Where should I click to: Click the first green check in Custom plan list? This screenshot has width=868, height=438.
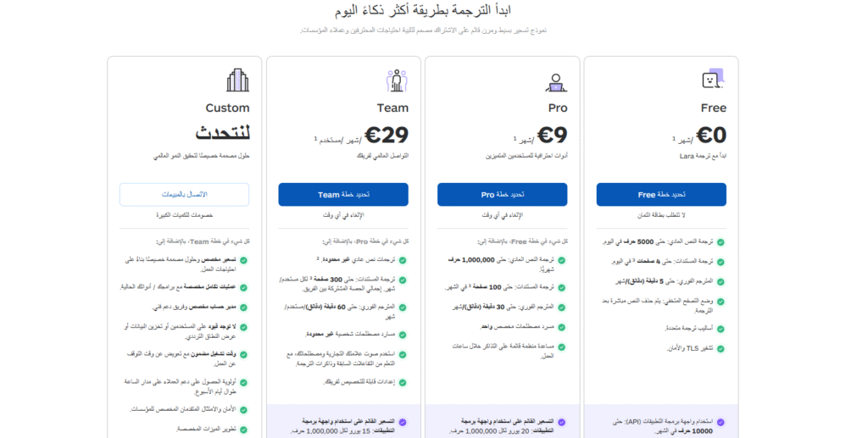coord(243,260)
